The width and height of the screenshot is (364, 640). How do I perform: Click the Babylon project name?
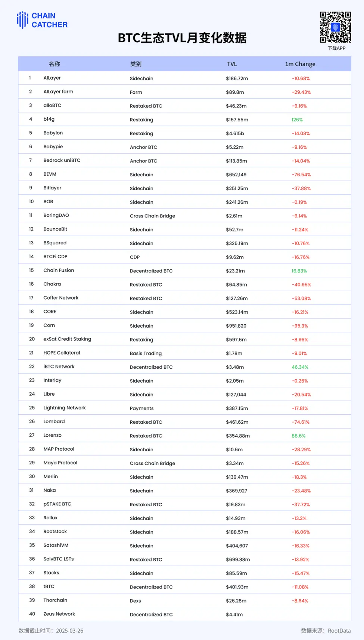pos(53,133)
